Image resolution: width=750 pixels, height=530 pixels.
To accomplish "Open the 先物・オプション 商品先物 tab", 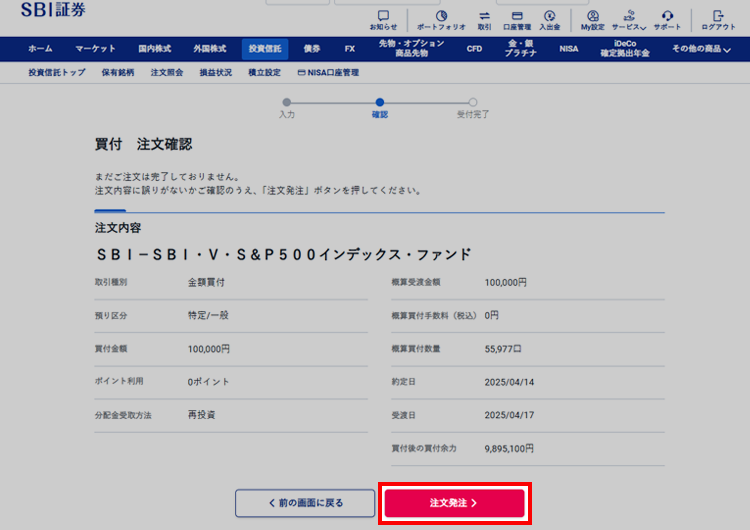I will click(411, 48).
